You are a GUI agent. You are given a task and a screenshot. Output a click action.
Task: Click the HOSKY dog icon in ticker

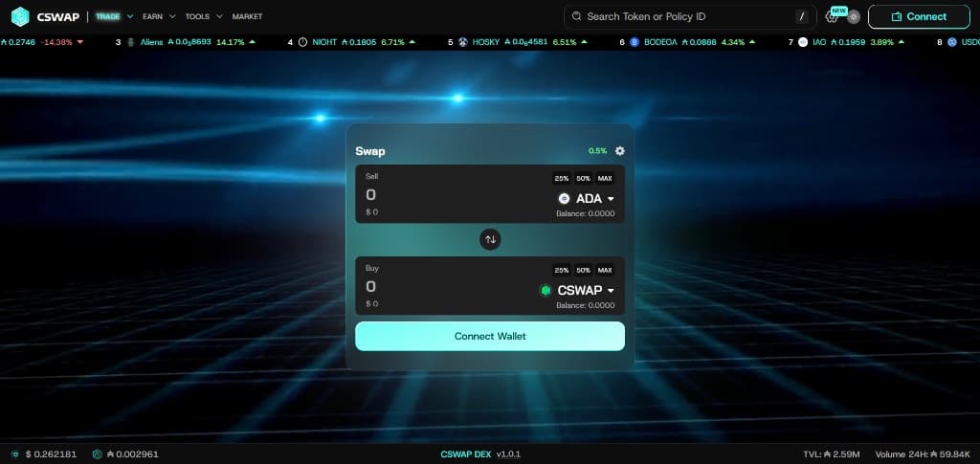coord(463,42)
